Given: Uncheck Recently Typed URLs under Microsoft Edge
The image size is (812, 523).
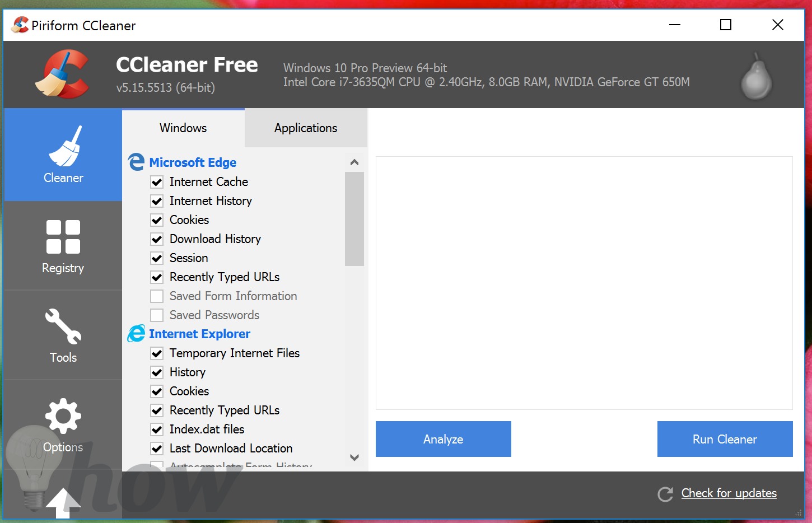Looking at the screenshot, I should (157, 277).
